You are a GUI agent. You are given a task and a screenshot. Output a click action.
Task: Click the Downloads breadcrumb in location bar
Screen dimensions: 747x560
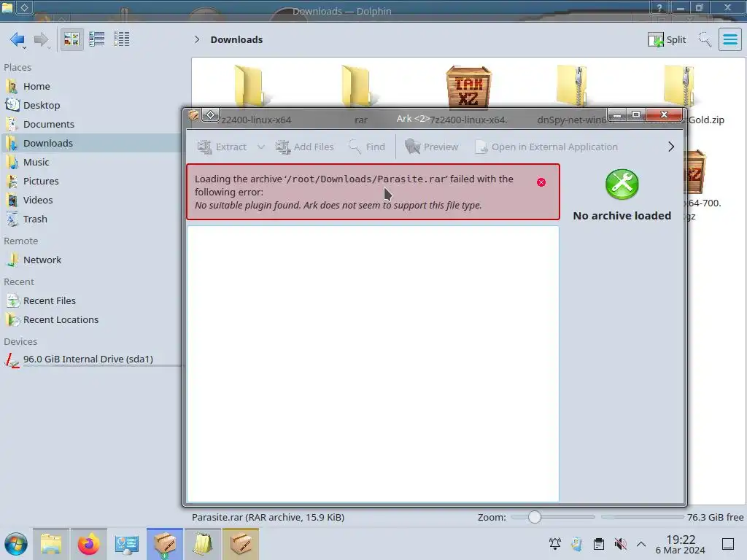coord(236,39)
